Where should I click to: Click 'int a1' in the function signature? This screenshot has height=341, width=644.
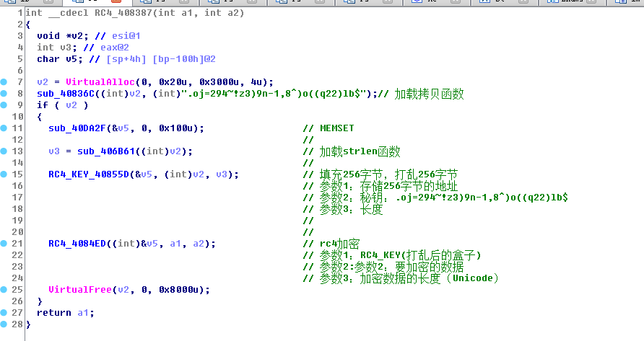[x=175, y=13]
